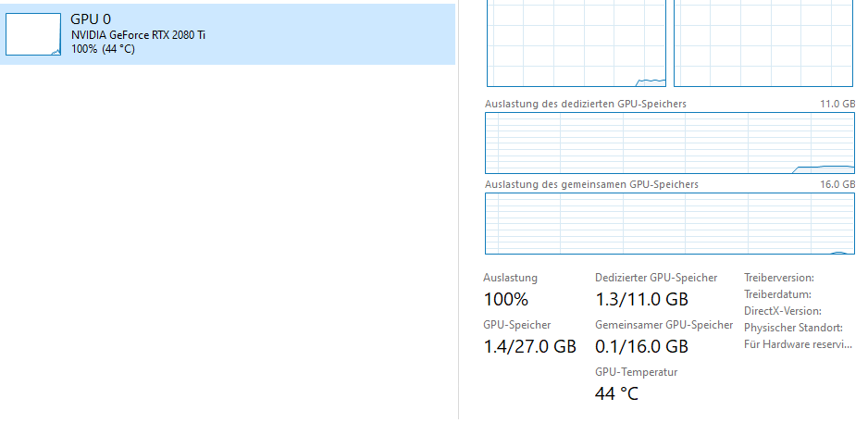
Task: Click the upper-left GPU engine graph
Action: click(577, 44)
